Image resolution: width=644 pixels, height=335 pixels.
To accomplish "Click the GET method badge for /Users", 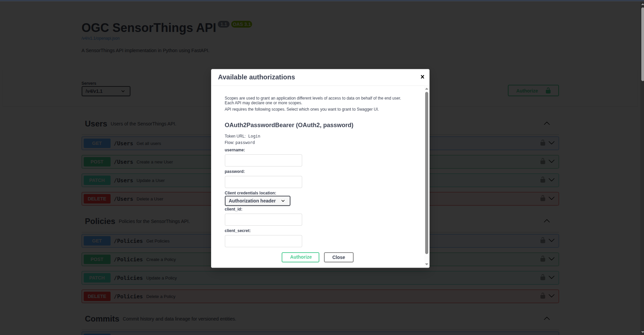I will click(x=97, y=143).
